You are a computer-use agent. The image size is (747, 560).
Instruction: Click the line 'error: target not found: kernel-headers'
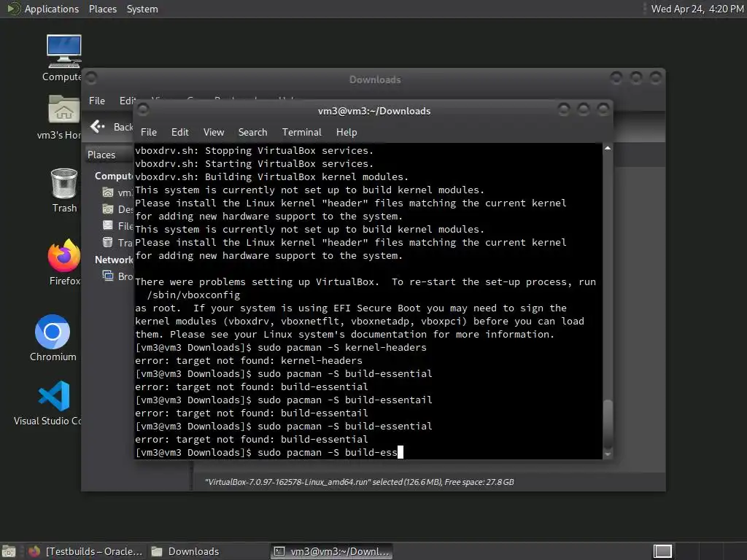[x=249, y=360]
